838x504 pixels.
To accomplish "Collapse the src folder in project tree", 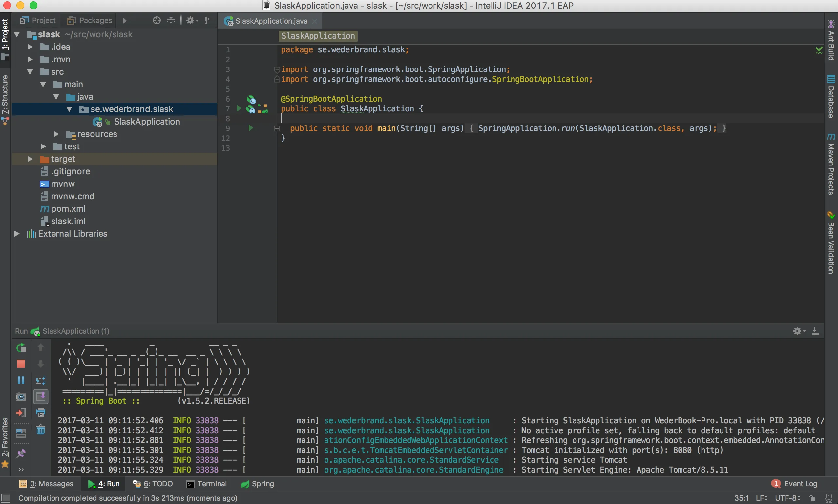I will point(30,72).
